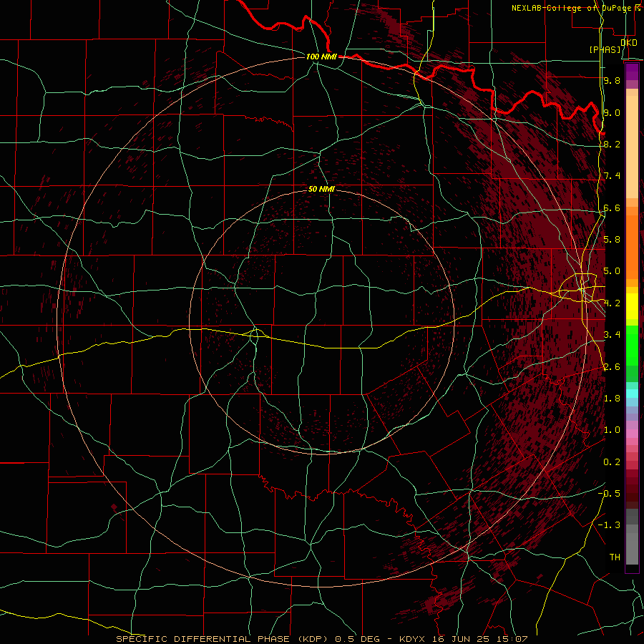The height and width of the screenshot is (644, 644).
Task: Click the 100 NMI range ring label
Action: tap(321, 57)
